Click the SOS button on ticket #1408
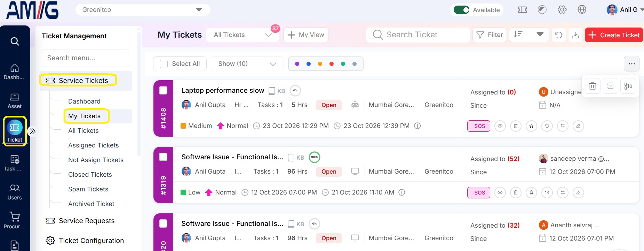Viewport: 644px width, 251px height. coord(479,126)
